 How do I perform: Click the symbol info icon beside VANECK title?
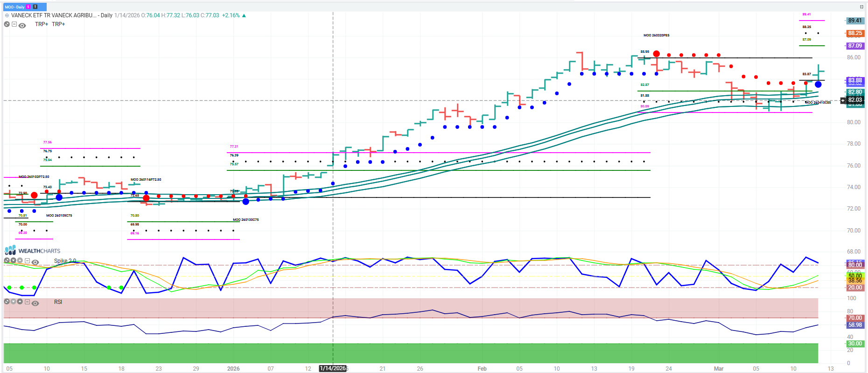pos(7,15)
